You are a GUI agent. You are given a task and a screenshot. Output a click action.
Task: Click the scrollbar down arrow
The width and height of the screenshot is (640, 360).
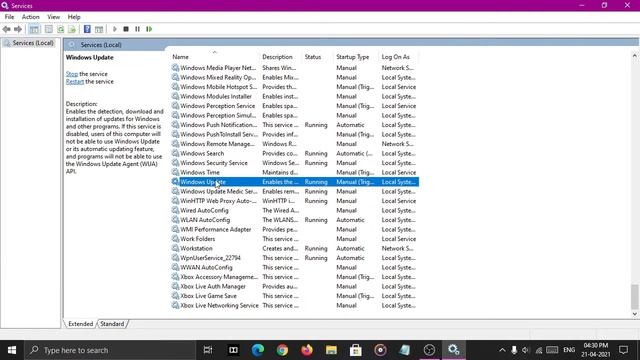(x=634, y=314)
